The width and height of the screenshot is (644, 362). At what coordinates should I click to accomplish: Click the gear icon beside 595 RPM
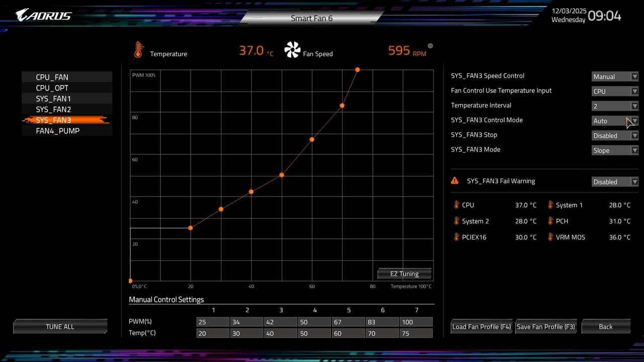[x=430, y=46]
